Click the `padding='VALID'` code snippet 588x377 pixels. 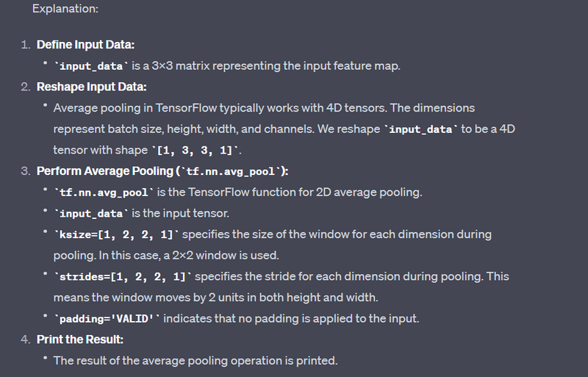tap(107, 319)
